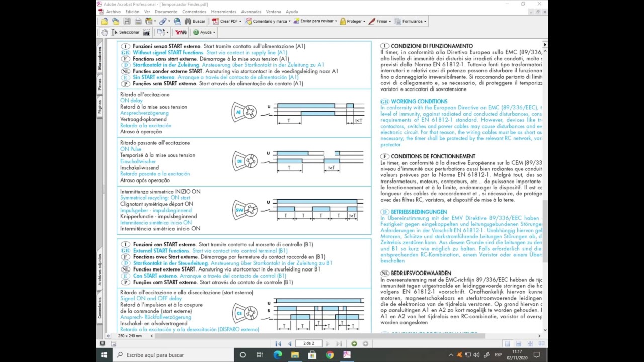
Task: Select the Hand tool in the toolbar
Action: [x=104, y=32]
